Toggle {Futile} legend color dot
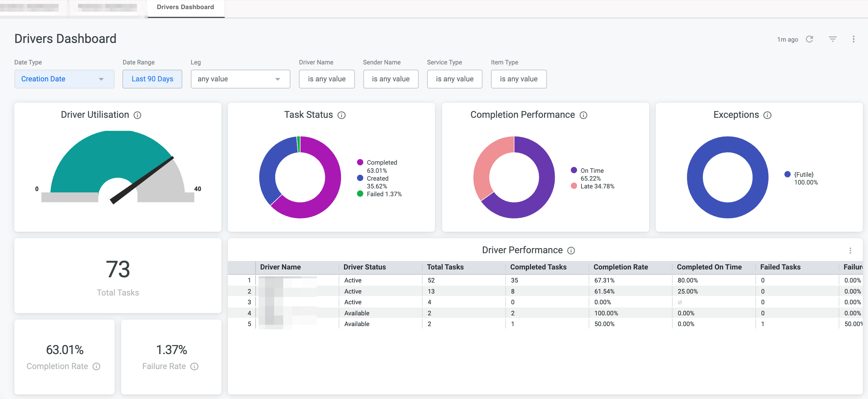Viewport: 868px width, 399px height. [x=787, y=174]
